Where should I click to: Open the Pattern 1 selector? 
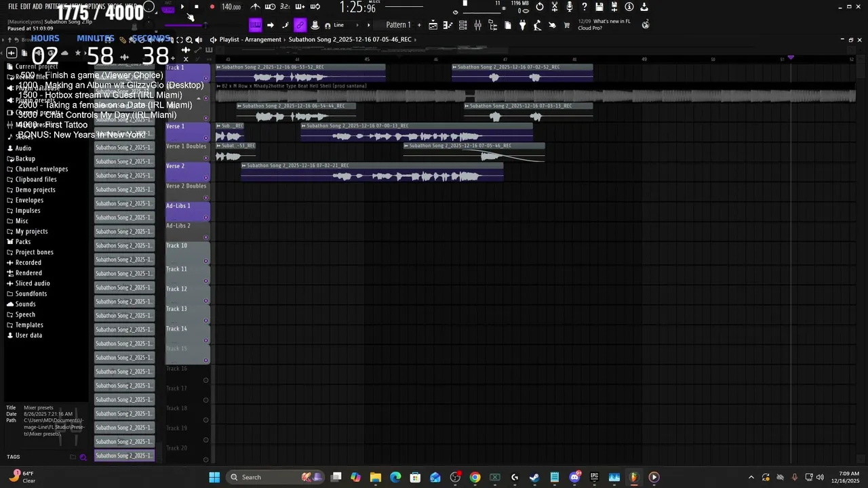[398, 25]
